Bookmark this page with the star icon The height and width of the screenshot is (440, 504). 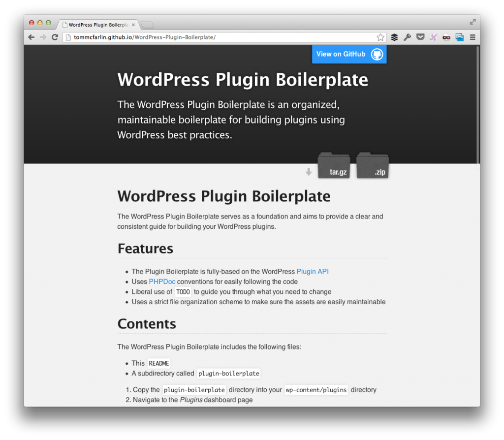point(380,37)
